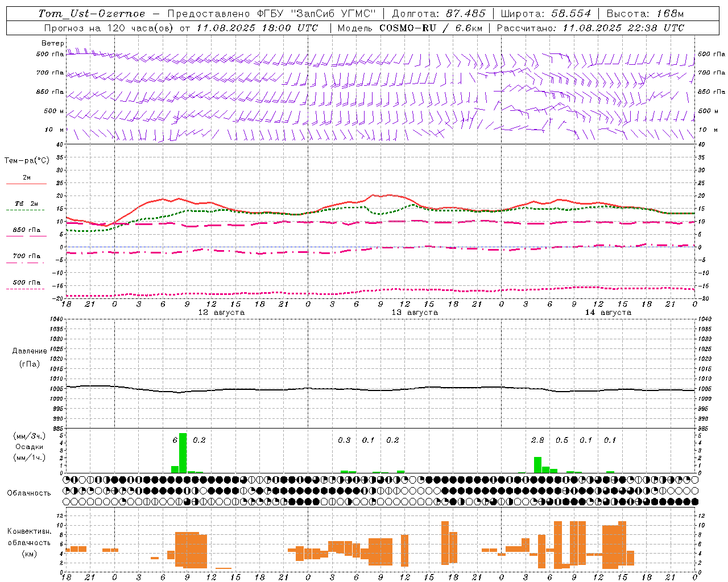
Task: Click the "Облачность" cloud cover label
Action: point(29,493)
